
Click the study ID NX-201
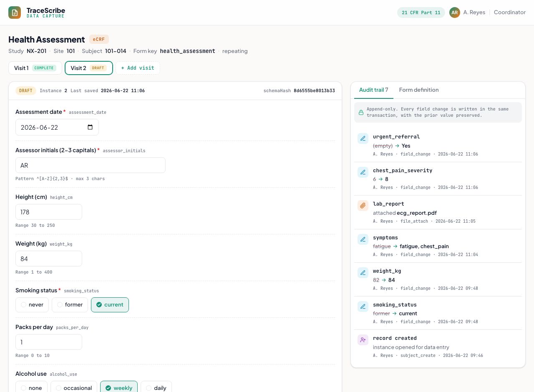pos(36,51)
